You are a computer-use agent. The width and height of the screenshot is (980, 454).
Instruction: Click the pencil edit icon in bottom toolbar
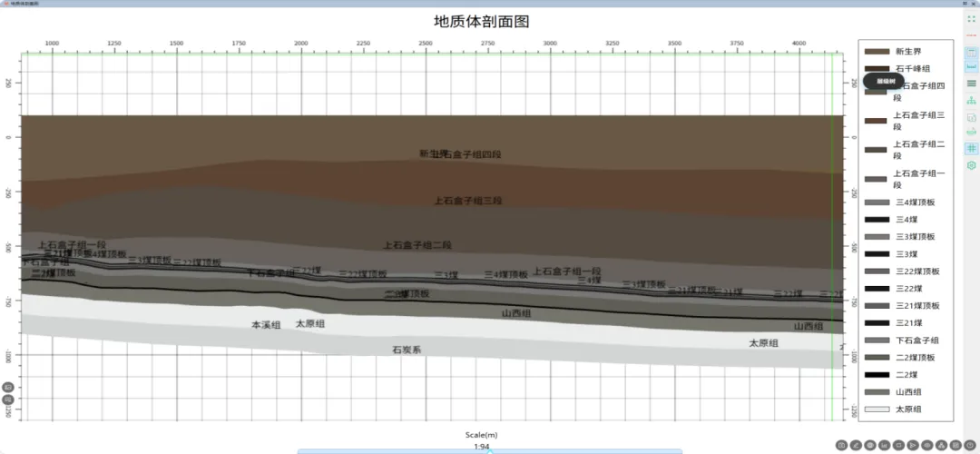pos(856,445)
